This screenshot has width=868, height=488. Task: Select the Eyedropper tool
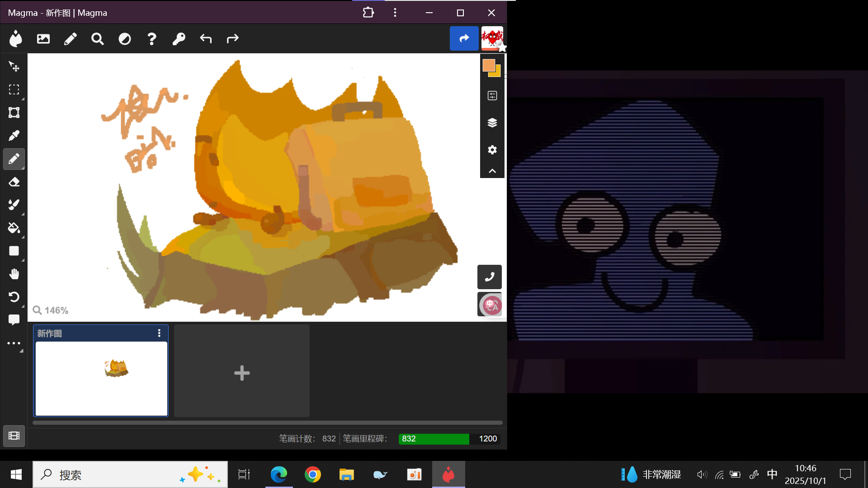pyautogui.click(x=14, y=136)
